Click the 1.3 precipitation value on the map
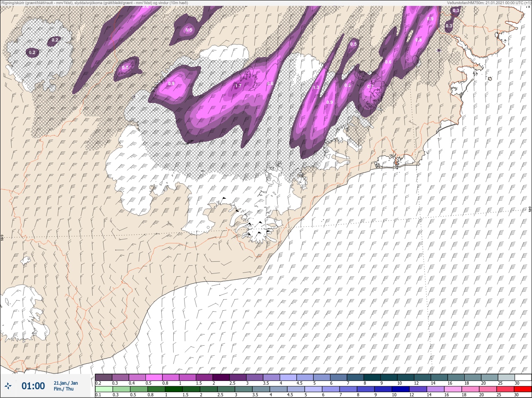This screenshot has height=398, width=532. [316, 87]
